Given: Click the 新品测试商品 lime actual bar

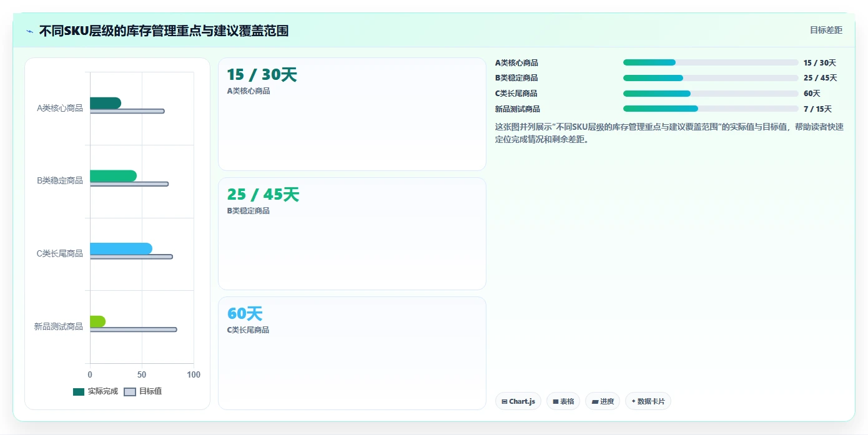Looking at the screenshot, I should 97,321.
